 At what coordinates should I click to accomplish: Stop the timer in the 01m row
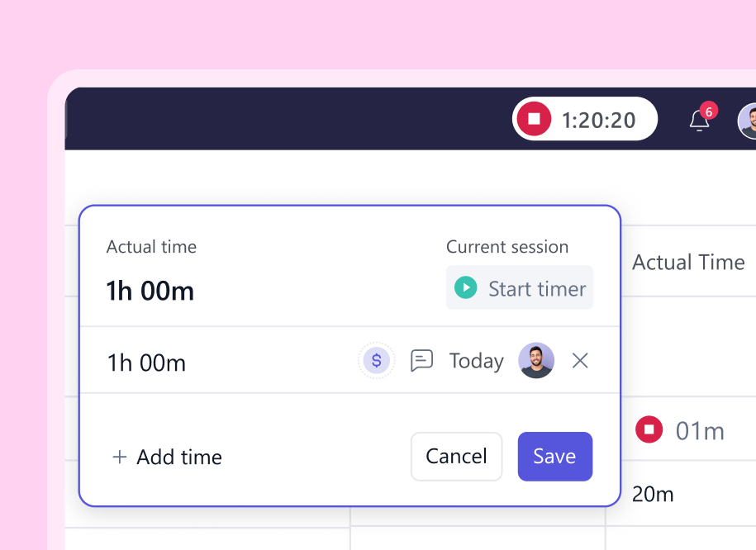[x=649, y=429]
